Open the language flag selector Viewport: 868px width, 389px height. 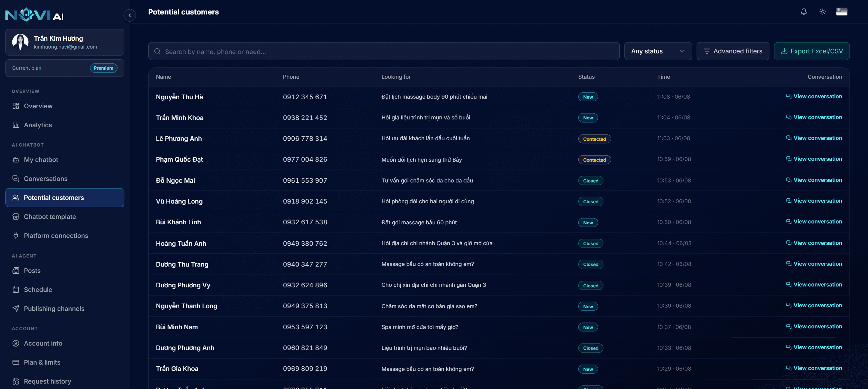pos(841,12)
